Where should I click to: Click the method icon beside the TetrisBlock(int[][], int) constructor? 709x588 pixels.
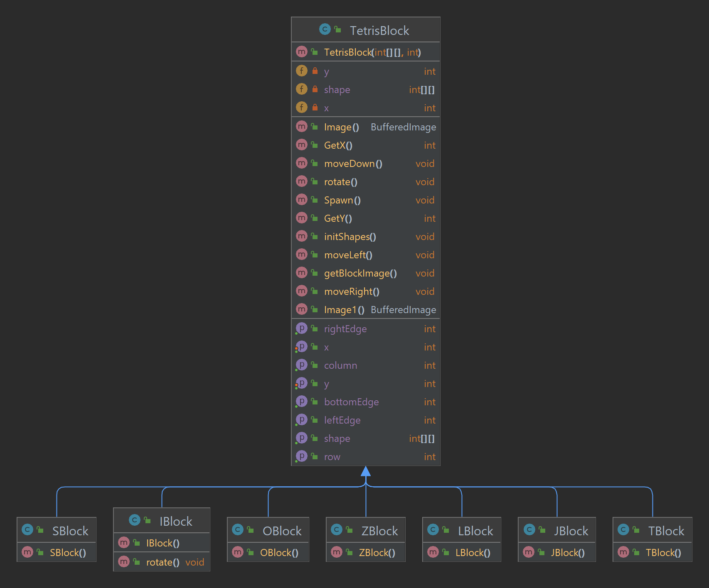click(x=302, y=51)
